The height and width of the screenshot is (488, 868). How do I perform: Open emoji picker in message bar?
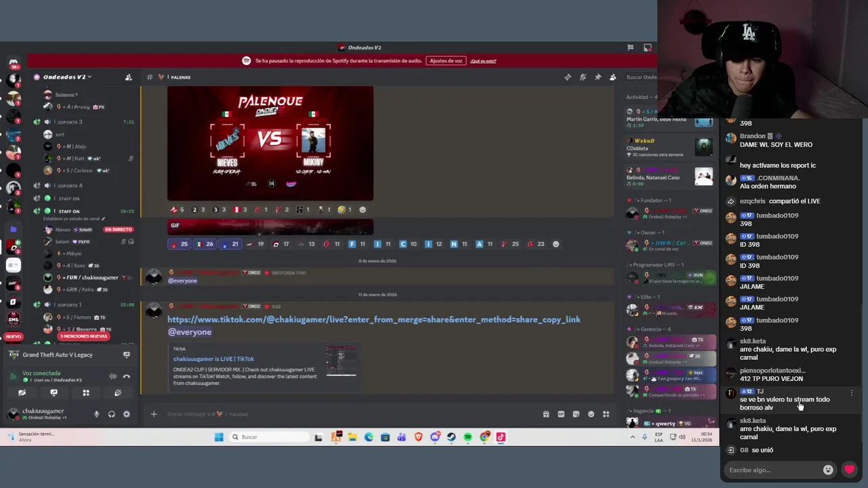[x=591, y=414]
